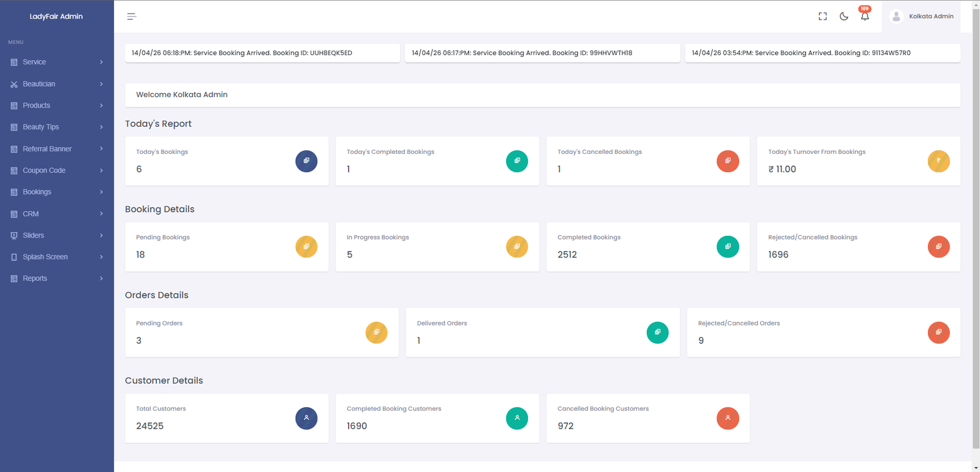This screenshot has height=472, width=980.
Task: Open the Reports menu item
Action: (57, 278)
